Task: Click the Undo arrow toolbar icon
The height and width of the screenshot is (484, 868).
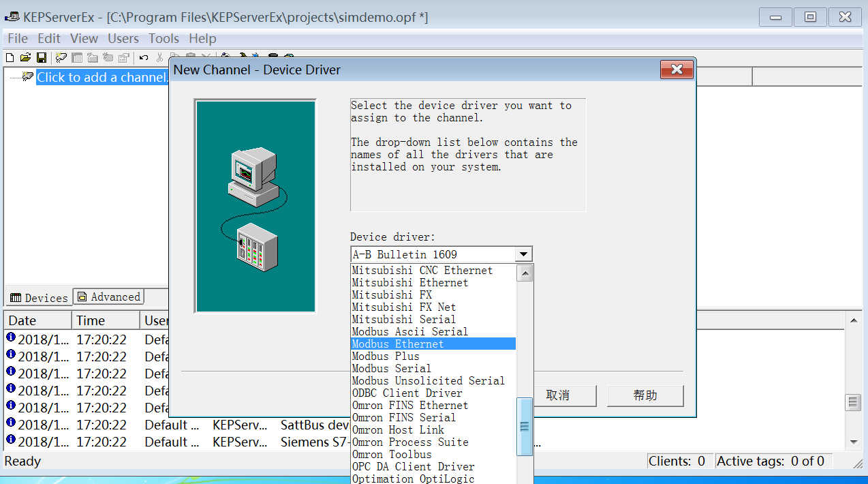Action: (x=144, y=58)
